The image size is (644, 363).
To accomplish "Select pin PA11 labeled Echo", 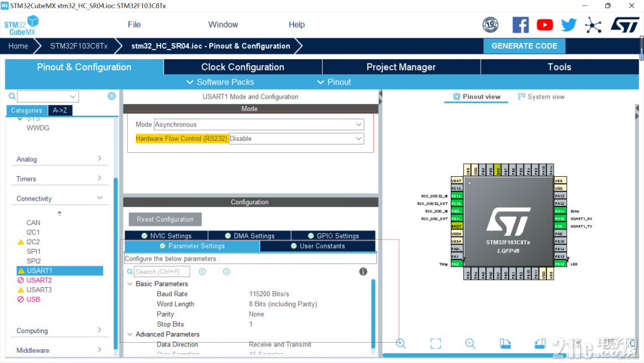I will tap(560, 211).
